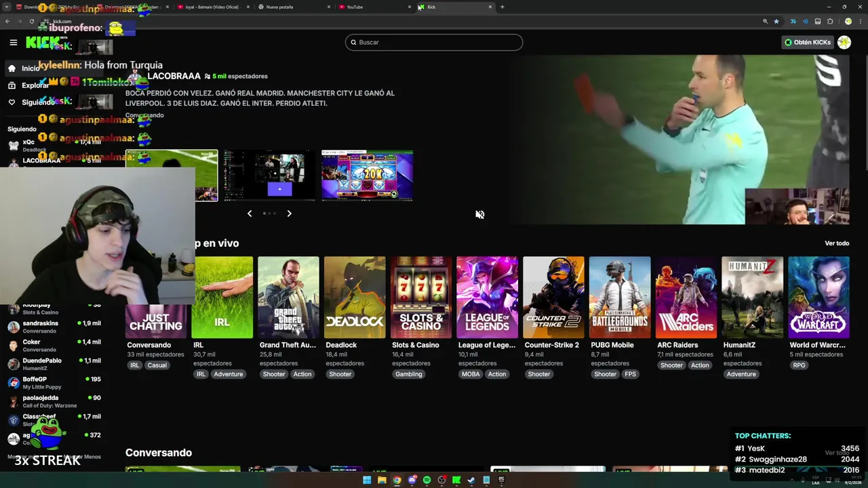This screenshot has width=868, height=488.
Task: Open Epic Games launcher from taskbar
Action: pos(501,480)
